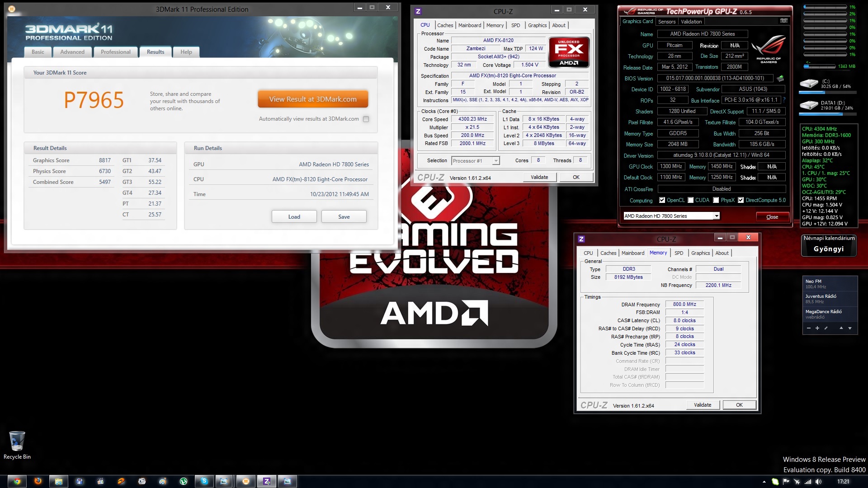Image resolution: width=868 pixels, height=488 pixels.
Task: Click the Close button in GPU-Z
Action: coord(772,217)
